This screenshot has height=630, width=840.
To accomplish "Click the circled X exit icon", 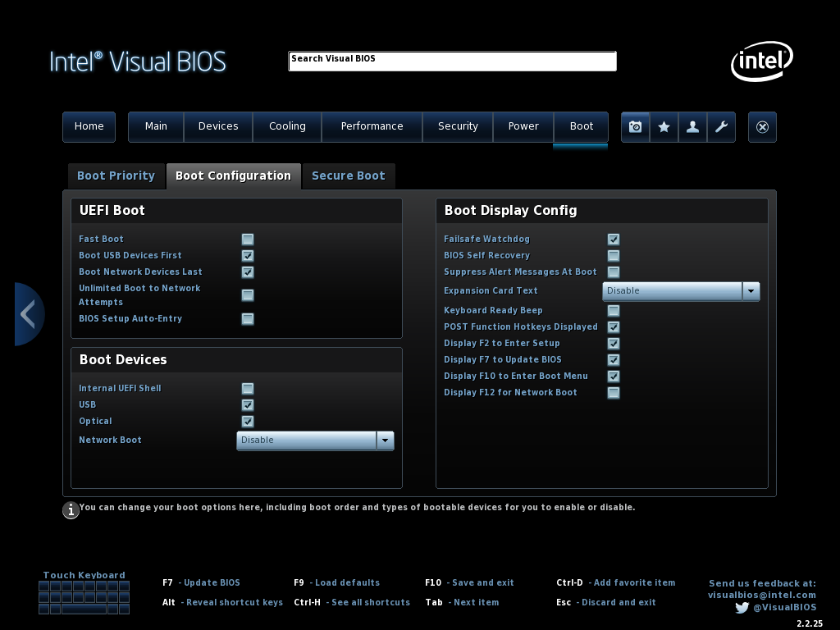I will click(x=763, y=127).
